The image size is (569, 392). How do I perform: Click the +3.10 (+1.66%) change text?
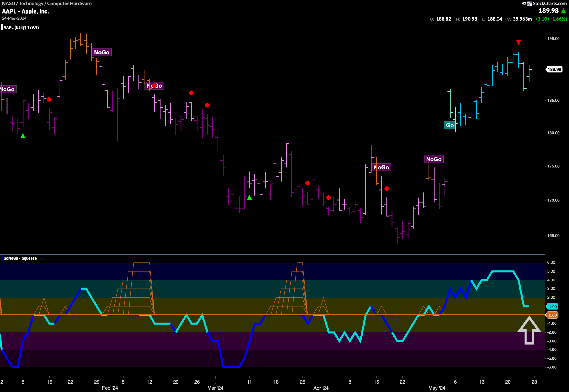(x=551, y=19)
